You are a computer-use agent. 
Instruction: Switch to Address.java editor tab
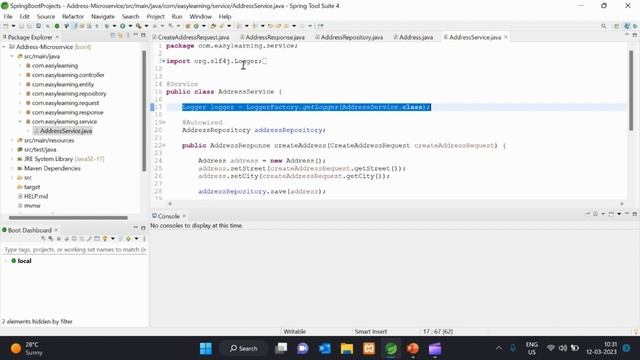pos(416,37)
